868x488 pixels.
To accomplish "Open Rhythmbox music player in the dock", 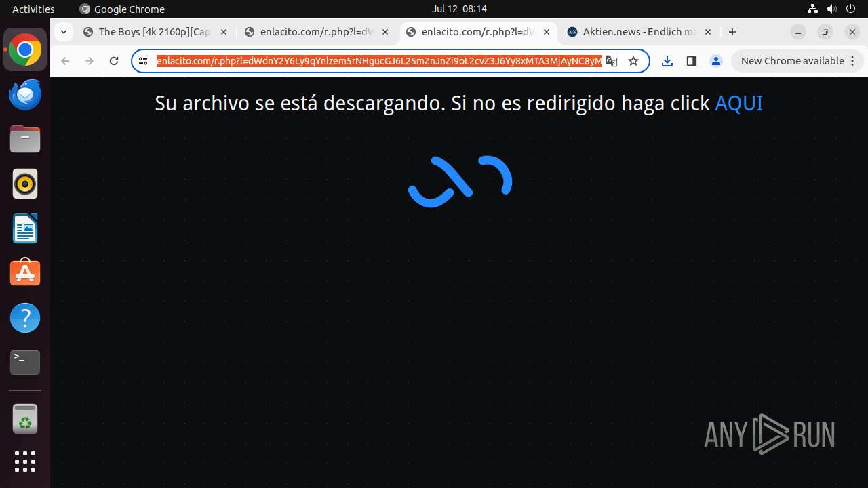I will coord(25,184).
